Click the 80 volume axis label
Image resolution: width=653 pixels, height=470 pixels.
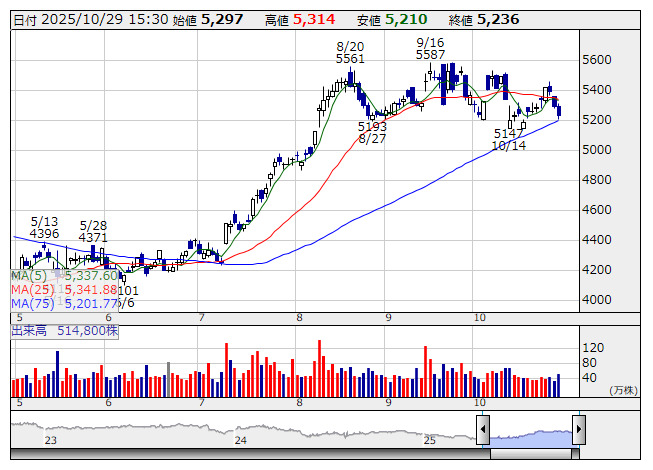589,363
